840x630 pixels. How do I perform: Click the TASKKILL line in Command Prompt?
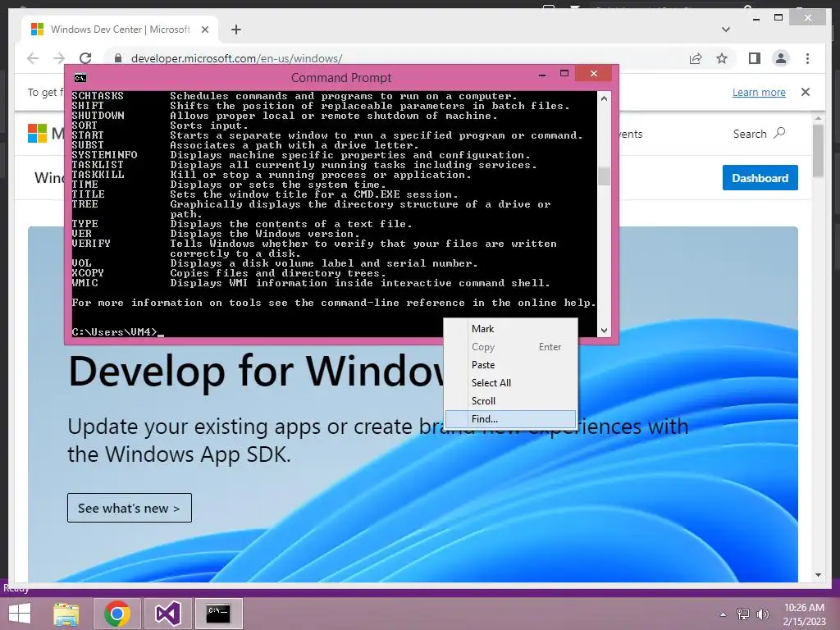(271, 176)
